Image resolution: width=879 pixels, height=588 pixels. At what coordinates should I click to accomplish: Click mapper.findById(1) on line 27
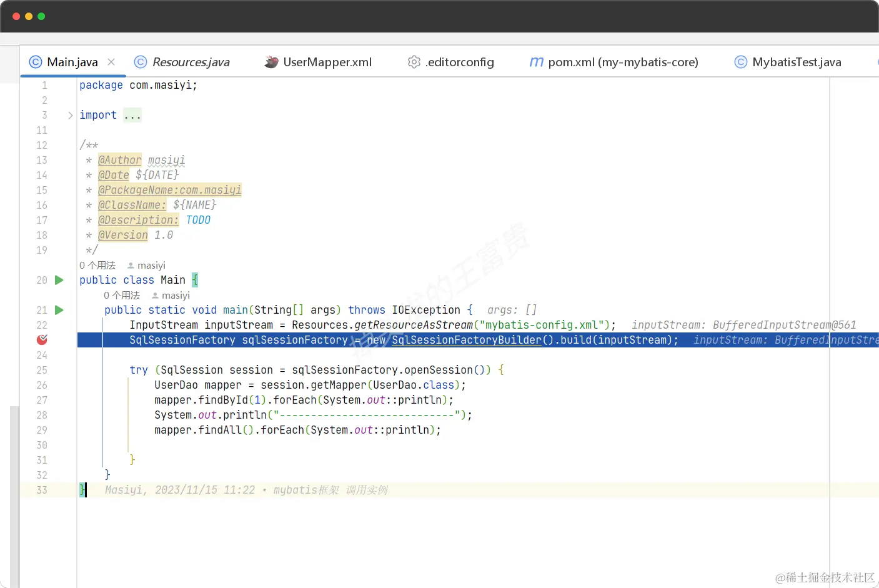pyautogui.click(x=211, y=400)
